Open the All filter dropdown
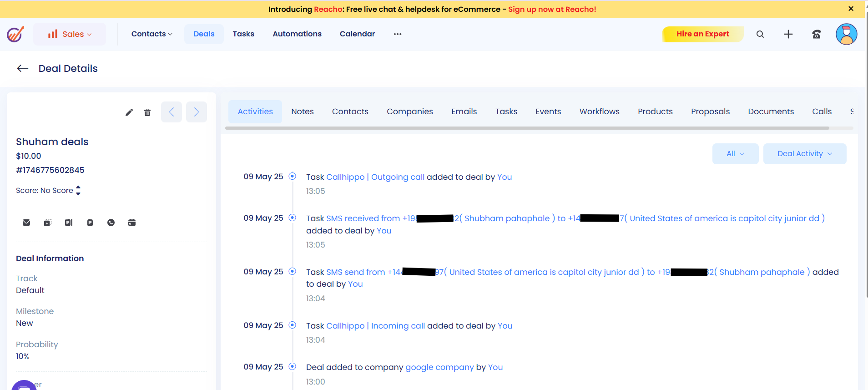The width and height of the screenshot is (868, 390). [736, 154]
